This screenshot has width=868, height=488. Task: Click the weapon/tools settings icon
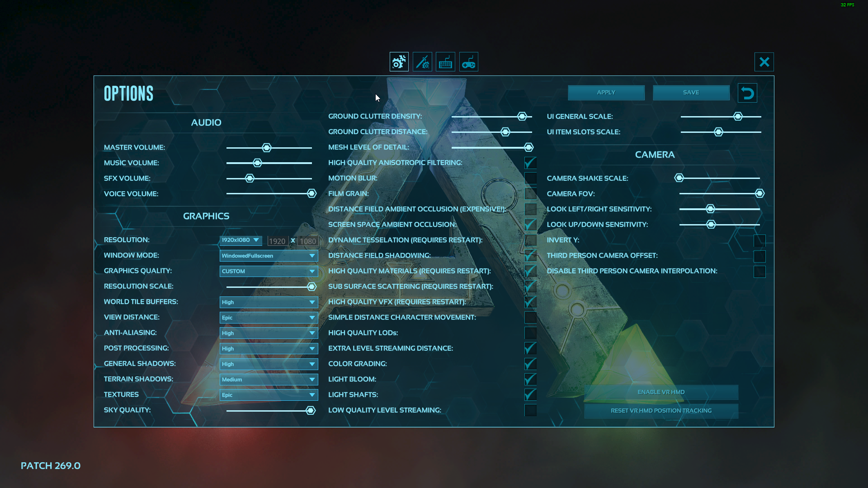click(422, 62)
